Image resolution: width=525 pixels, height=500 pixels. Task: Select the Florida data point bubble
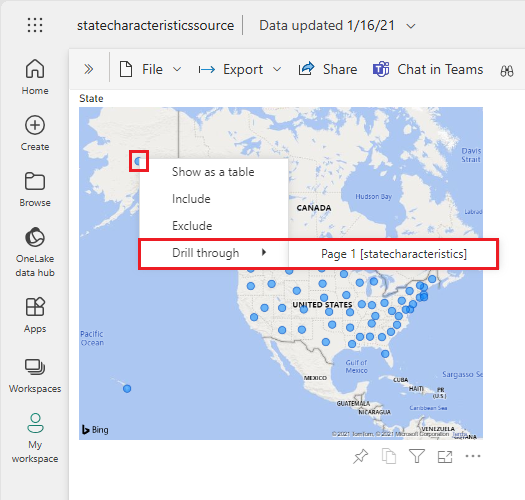point(385,354)
